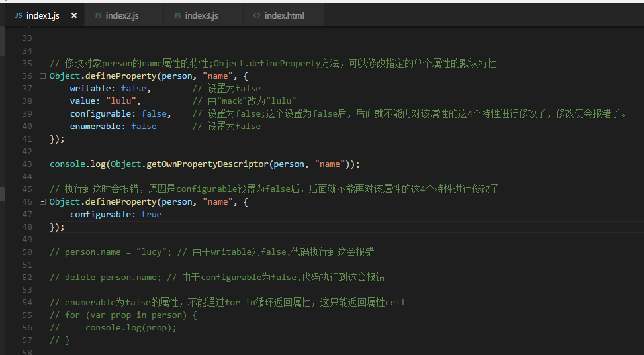Place cursor on "lulu" string value
This screenshot has height=355, width=644.
tap(121, 101)
